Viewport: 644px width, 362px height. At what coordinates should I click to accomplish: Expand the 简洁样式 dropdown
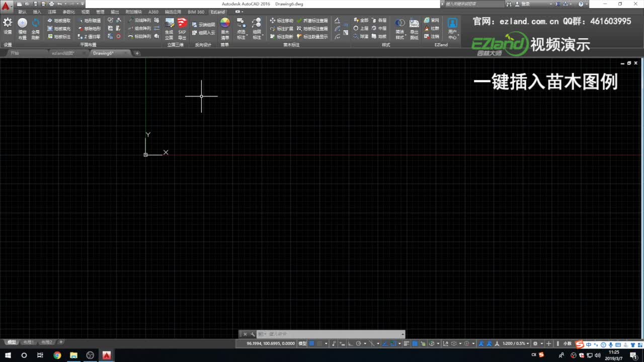[x=400, y=29]
